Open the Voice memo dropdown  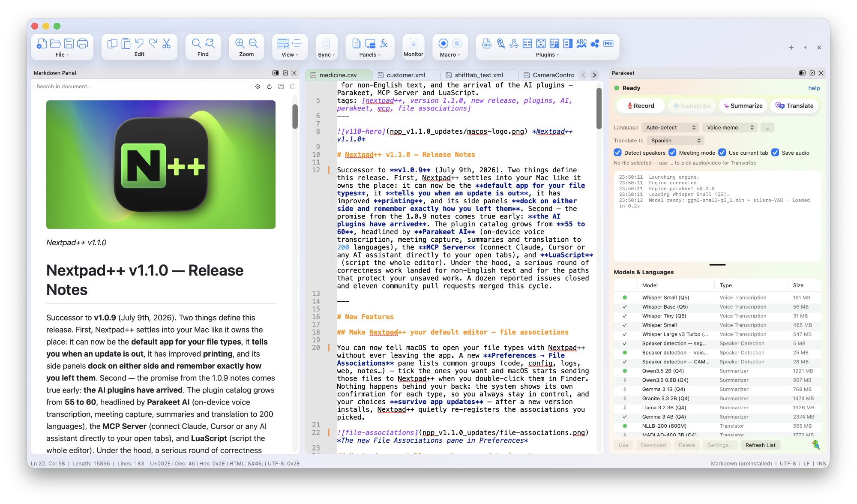point(730,128)
